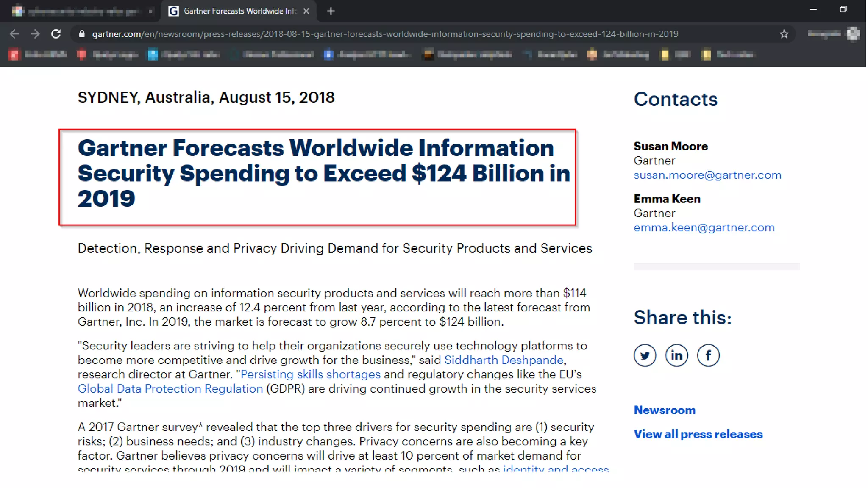The width and height of the screenshot is (868, 488).
Task: Go to the Newsroom link
Action: [664, 410]
